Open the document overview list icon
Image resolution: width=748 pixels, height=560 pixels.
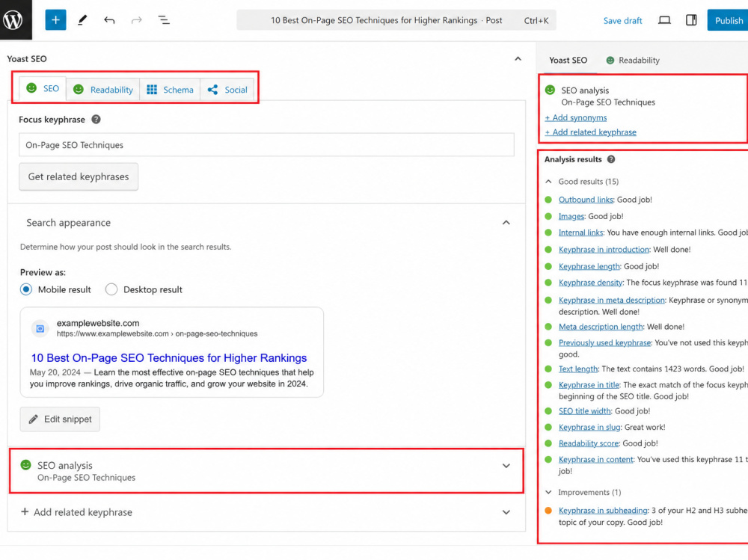click(x=164, y=20)
